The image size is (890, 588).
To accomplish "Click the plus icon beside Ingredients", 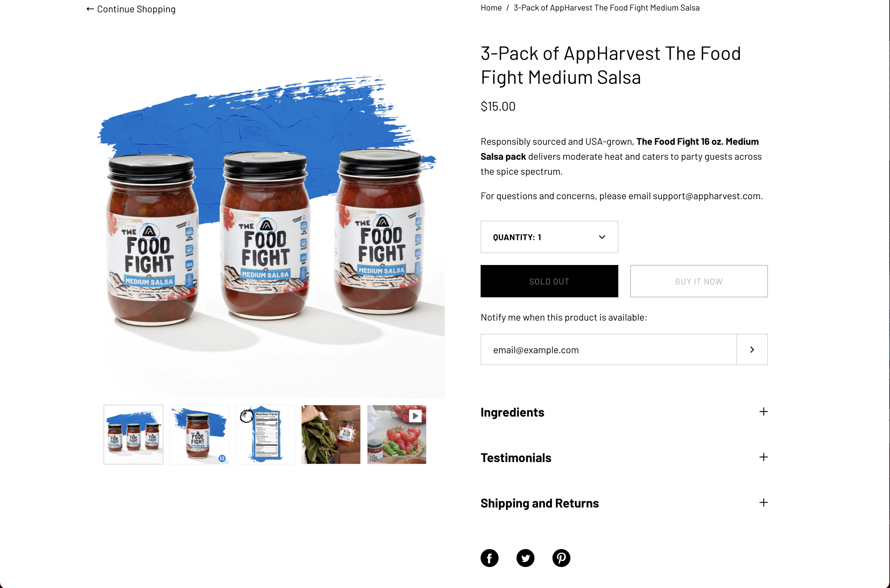I will [x=763, y=412].
